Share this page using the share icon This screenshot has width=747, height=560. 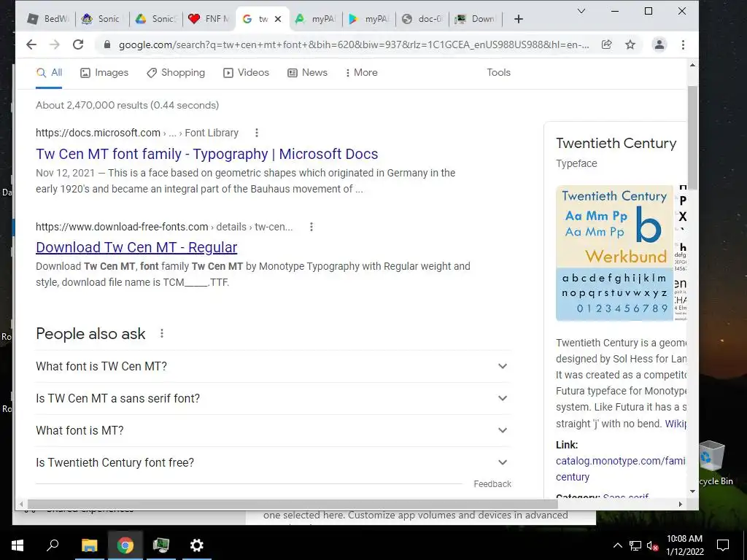point(606,44)
